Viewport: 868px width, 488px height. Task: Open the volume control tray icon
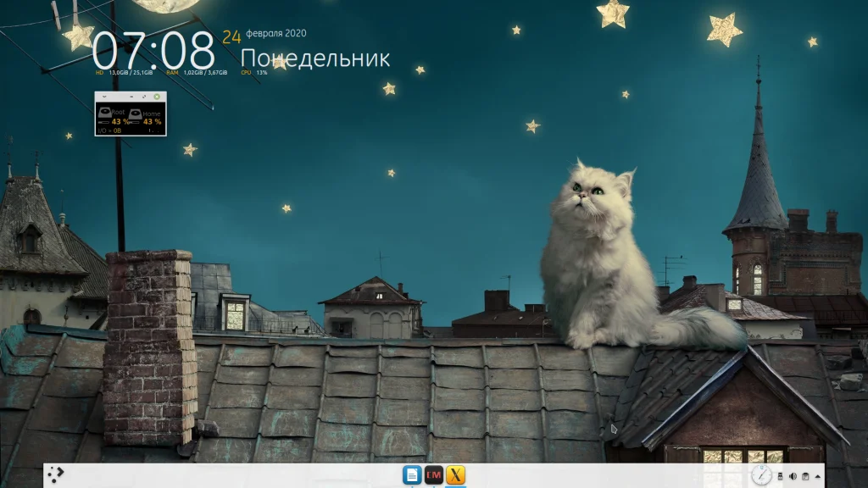793,476
